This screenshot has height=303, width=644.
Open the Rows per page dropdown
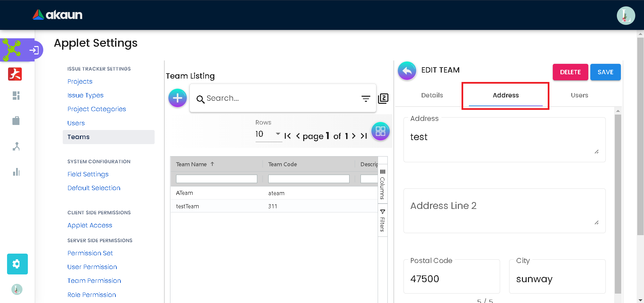[x=268, y=134]
